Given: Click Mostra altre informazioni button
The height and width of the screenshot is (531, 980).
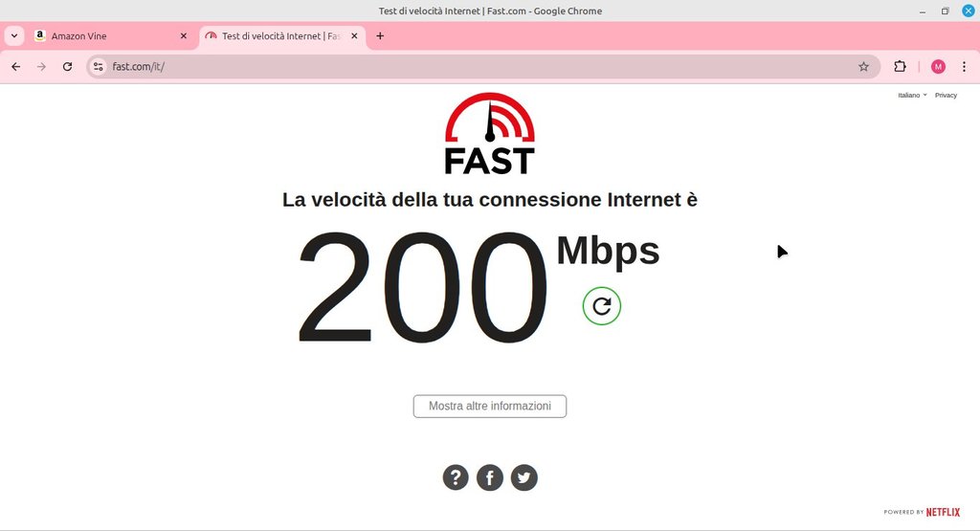Looking at the screenshot, I should (490, 406).
